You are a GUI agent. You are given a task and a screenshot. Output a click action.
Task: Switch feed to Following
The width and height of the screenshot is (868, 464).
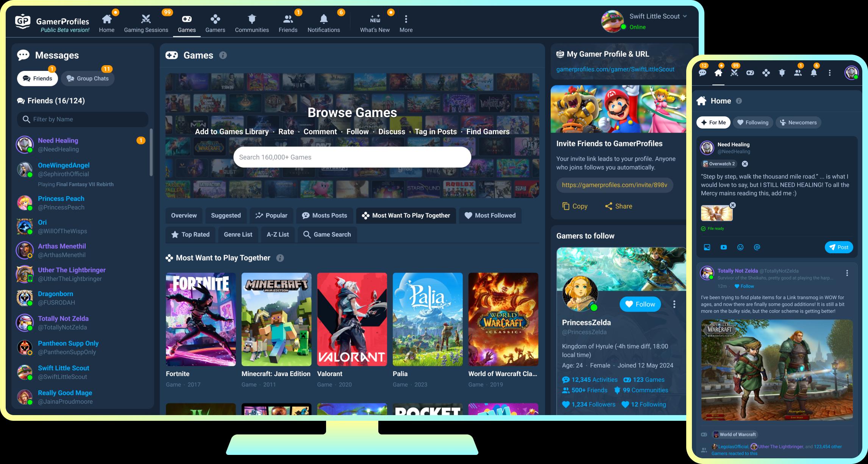pyautogui.click(x=753, y=122)
